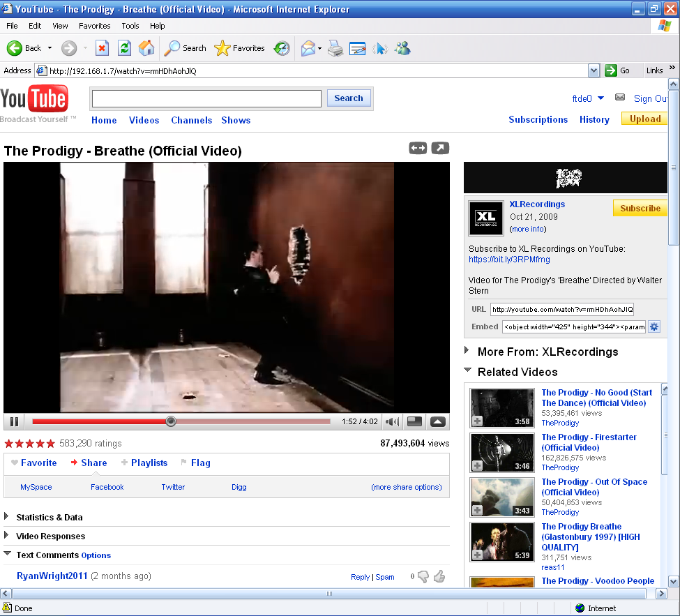Expand Statistics & Data section
This screenshot has width=680, height=616.
(6, 516)
